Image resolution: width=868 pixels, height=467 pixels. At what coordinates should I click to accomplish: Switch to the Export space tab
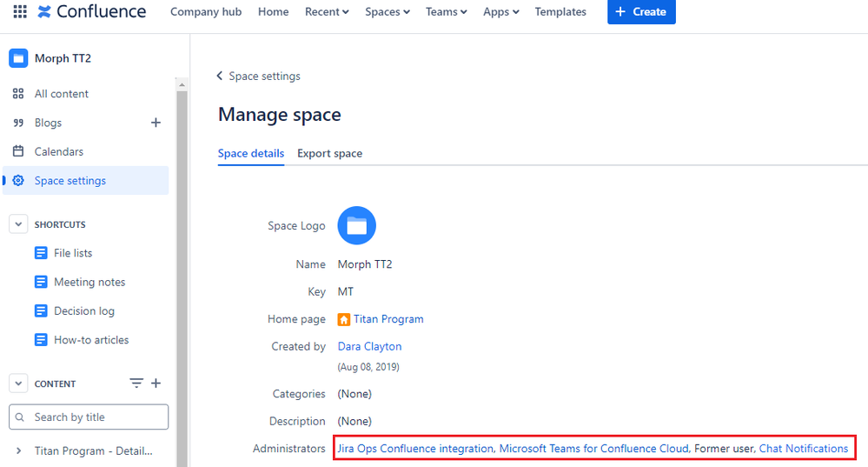coord(330,153)
